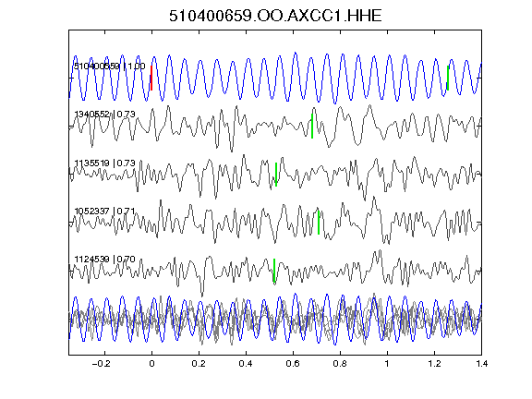Click the label 1124539 | 0.70
Image resolution: width=532 pixels, height=399 pixels.
[x=104, y=260]
